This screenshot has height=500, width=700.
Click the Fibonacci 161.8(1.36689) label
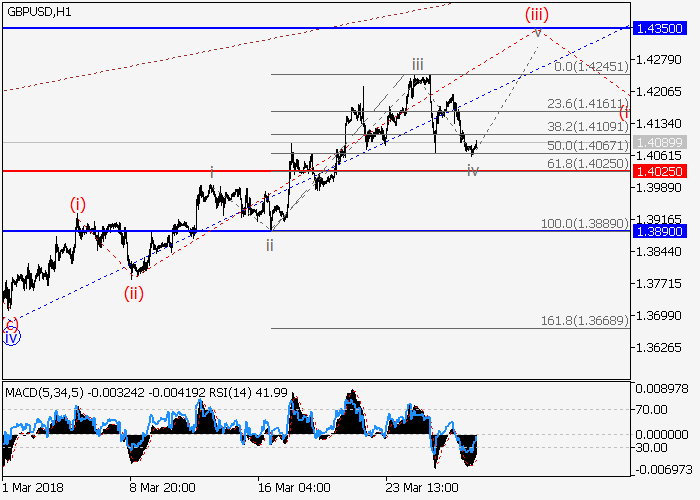coord(585,321)
